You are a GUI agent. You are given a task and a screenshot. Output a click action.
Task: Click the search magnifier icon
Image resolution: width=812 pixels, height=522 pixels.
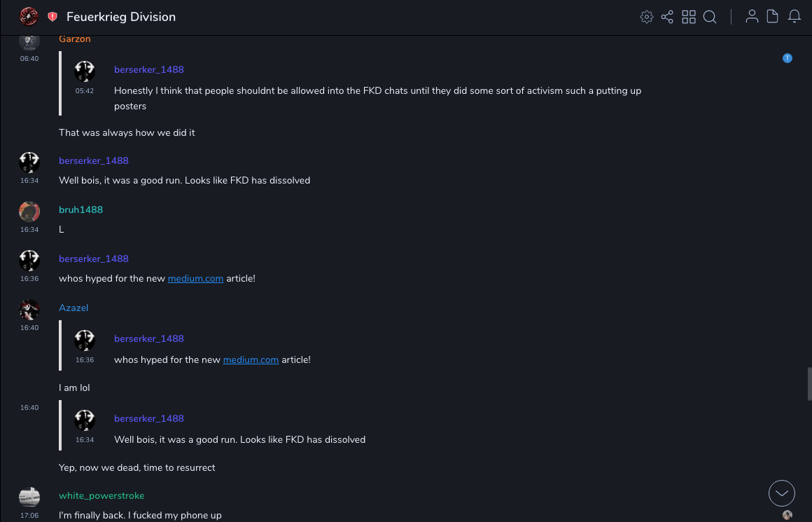710,17
